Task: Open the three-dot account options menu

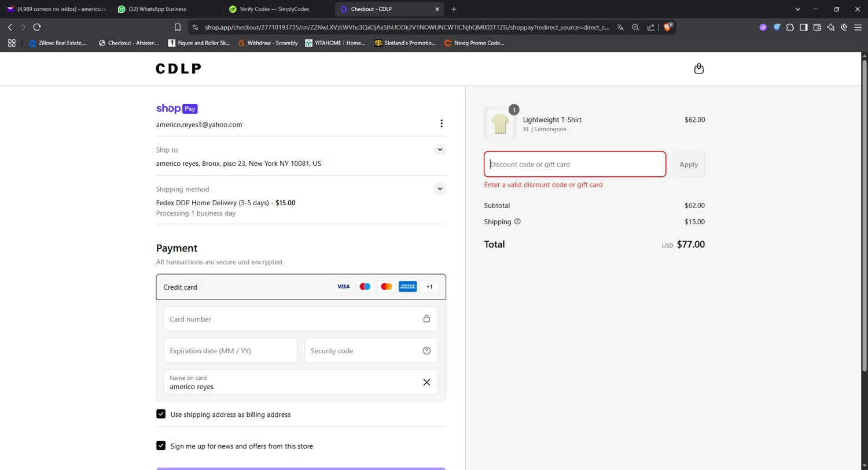Action: pyautogui.click(x=442, y=124)
